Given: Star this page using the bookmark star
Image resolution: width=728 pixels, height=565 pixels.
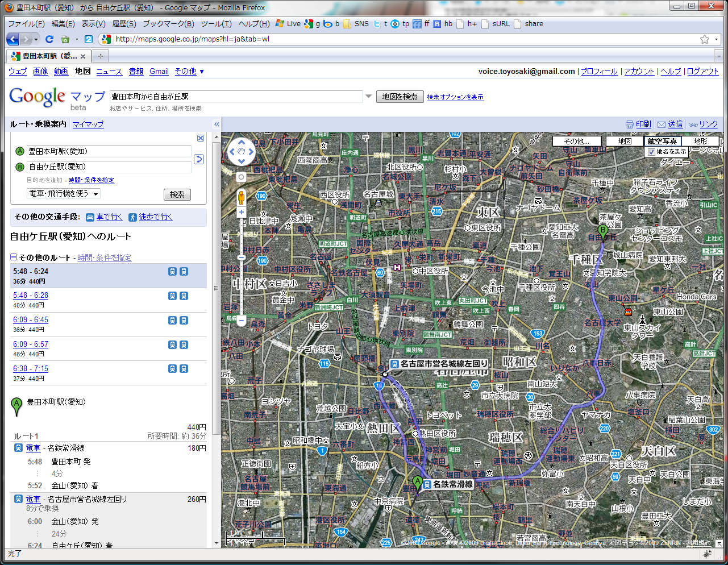Looking at the screenshot, I should pos(705,39).
